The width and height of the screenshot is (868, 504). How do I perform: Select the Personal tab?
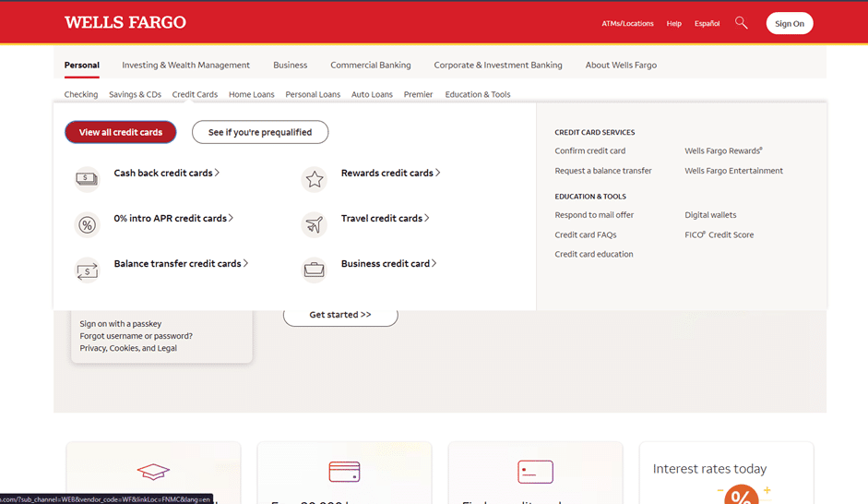[x=82, y=65]
